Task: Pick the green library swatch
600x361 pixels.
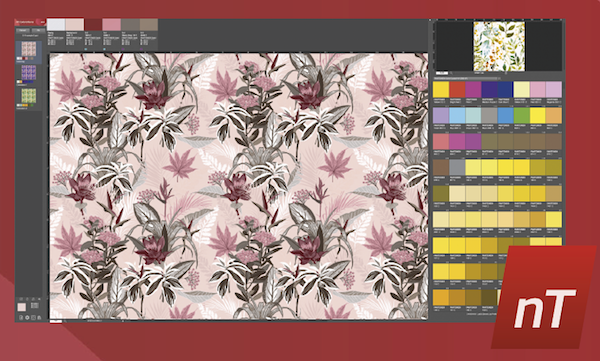Action: coord(521,115)
